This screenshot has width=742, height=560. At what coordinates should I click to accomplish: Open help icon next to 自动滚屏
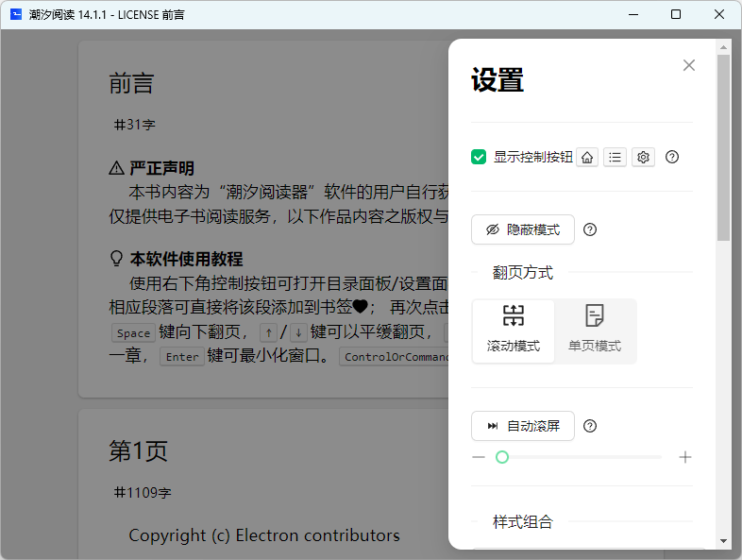[590, 426]
